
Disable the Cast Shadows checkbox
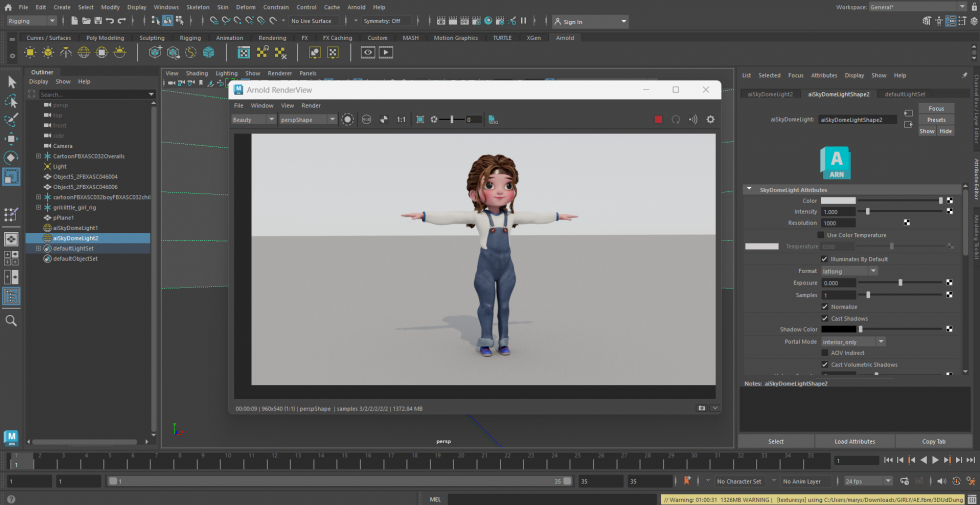click(824, 318)
